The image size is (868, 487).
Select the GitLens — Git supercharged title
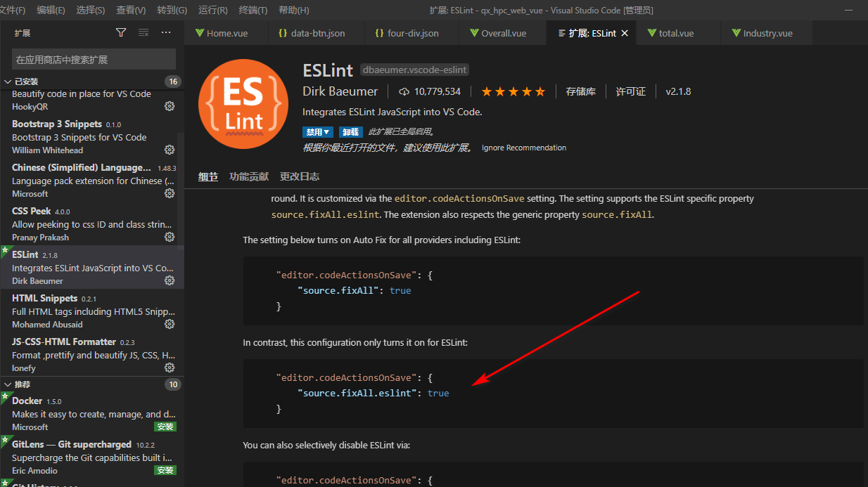click(x=72, y=444)
